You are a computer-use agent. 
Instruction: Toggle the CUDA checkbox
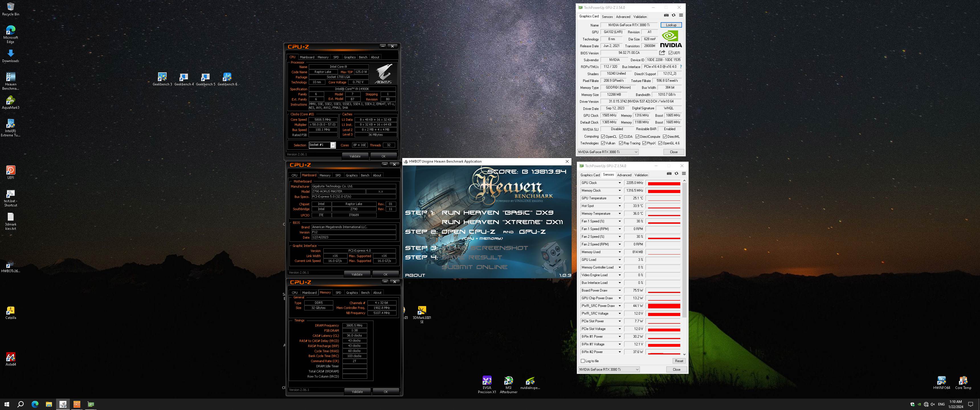(621, 137)
